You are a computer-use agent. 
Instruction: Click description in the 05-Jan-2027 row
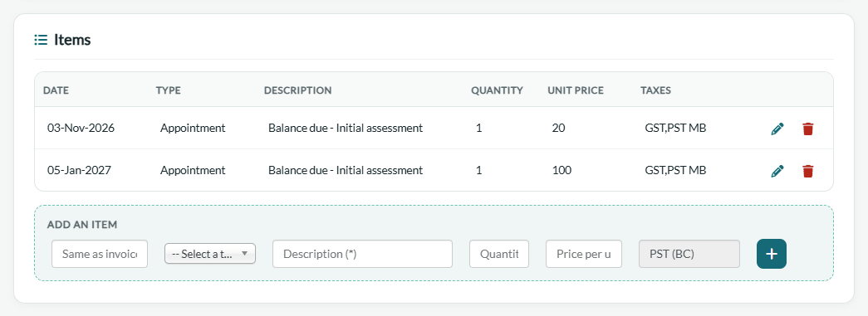point(346,170)
